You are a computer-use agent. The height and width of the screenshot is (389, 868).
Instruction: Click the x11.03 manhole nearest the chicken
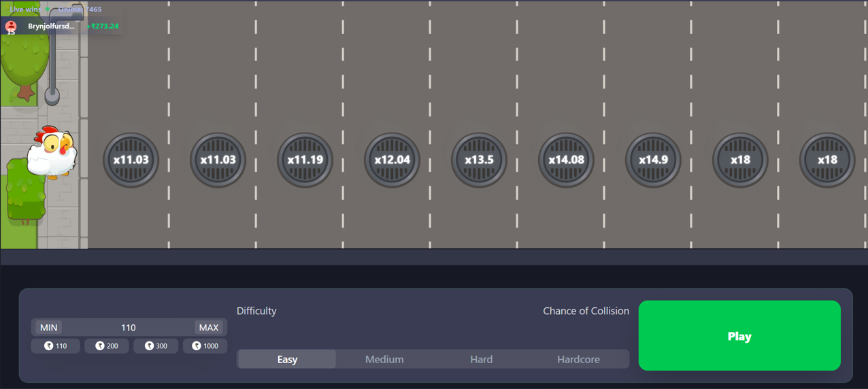[131, 160]
